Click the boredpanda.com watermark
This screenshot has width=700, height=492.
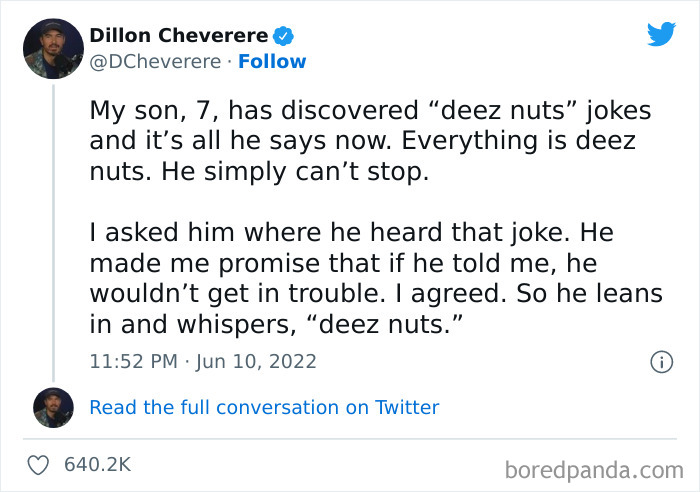(x=593, y=468)
